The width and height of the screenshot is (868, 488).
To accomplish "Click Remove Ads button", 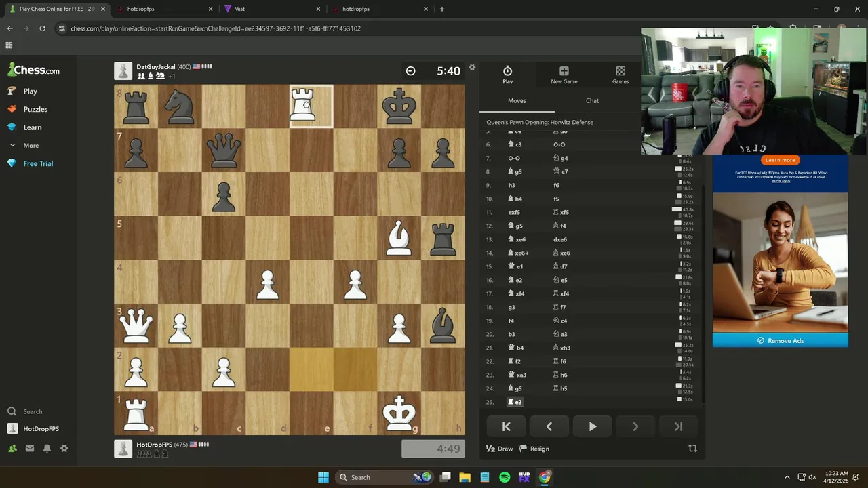I will (x=780, y=340).
